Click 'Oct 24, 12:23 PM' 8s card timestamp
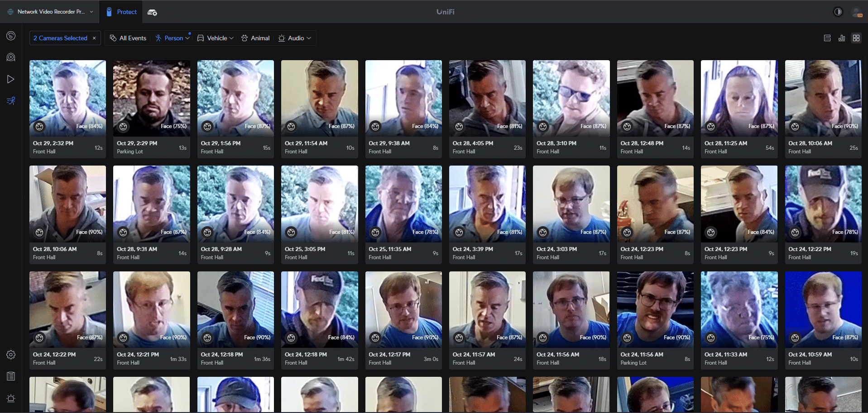This screenshot has width=868, height=413. 642,249
